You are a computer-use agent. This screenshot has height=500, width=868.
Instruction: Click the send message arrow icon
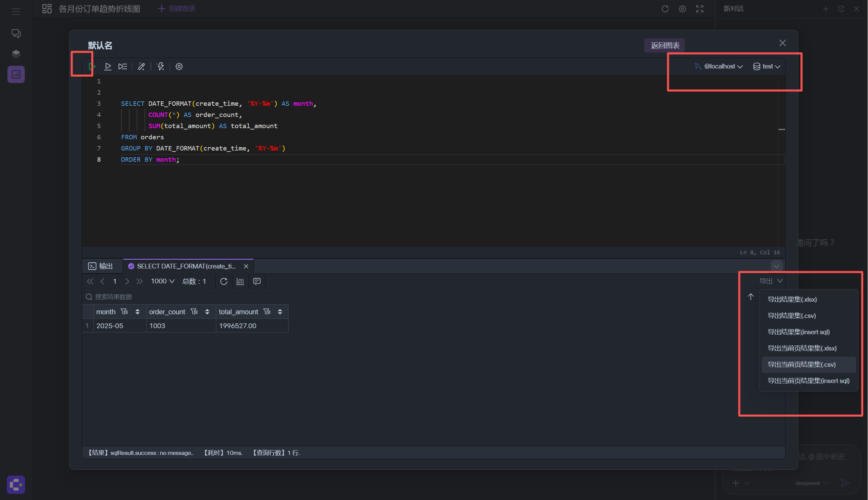point(845,483)
